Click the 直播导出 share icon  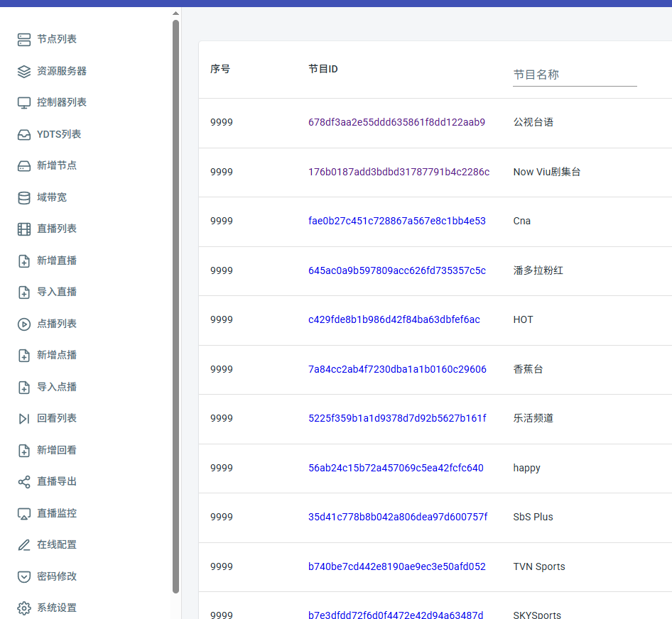point(24,482)
